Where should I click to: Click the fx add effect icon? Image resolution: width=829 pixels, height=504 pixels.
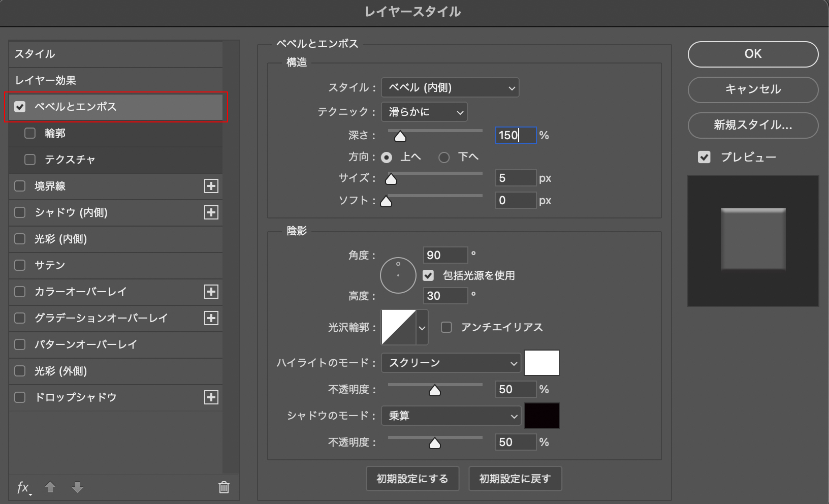23,488
